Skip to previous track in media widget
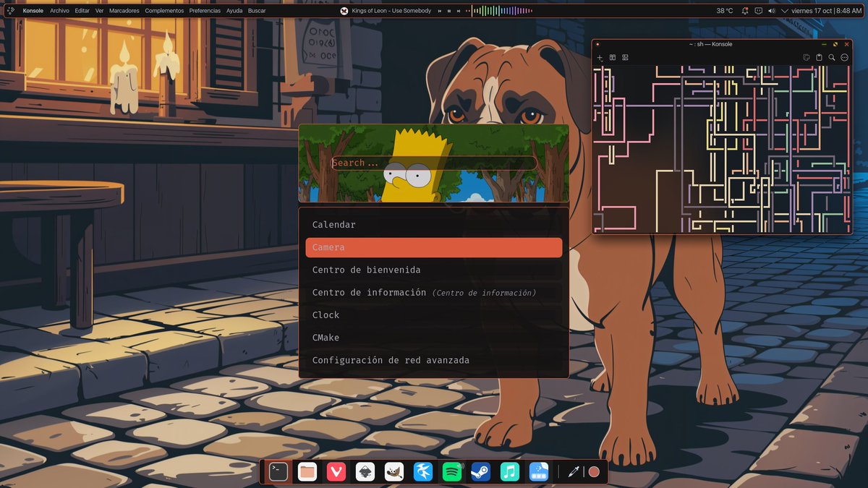Viewport: 868px width, 488px height. 440,11
